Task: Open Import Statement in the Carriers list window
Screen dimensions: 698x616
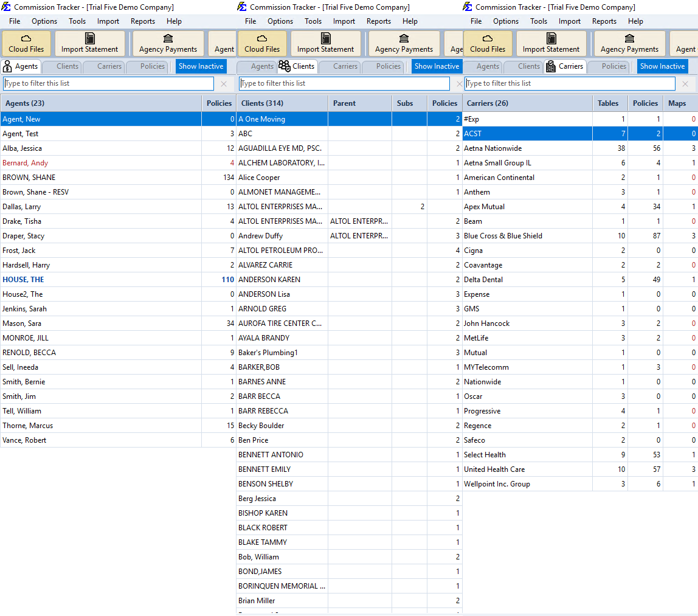Action: [551, 43]
